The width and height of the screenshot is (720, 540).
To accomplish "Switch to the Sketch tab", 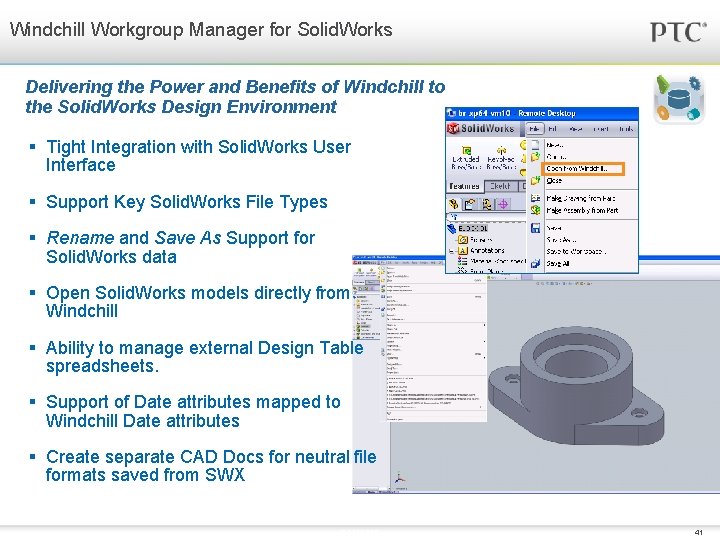I will pos(500,186).
